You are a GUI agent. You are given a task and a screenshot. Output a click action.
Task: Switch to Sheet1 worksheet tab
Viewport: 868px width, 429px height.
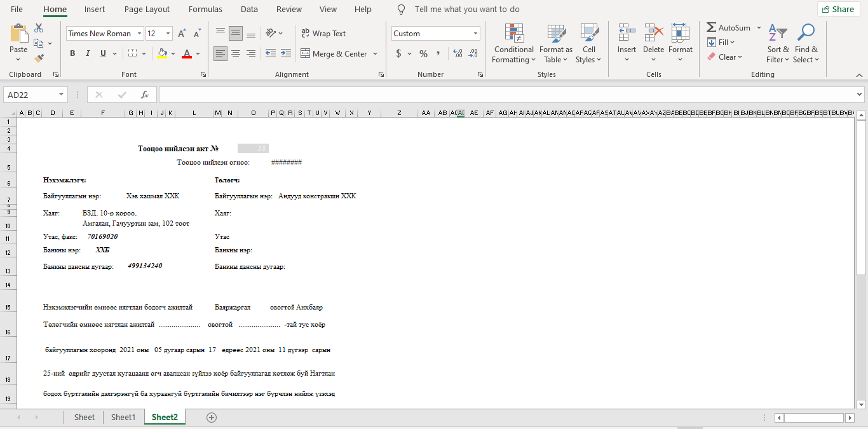[x=123, y=418]
